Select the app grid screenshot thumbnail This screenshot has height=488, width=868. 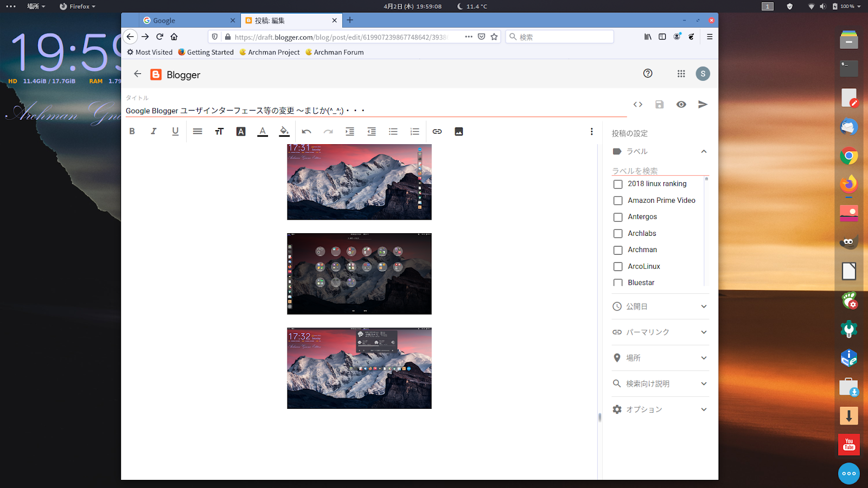pyautogui.click(x=359, y=274)
